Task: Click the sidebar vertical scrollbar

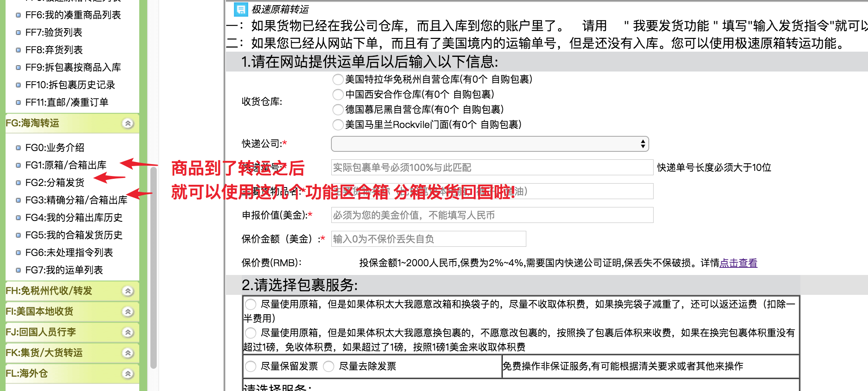Action: pos(154,268)
